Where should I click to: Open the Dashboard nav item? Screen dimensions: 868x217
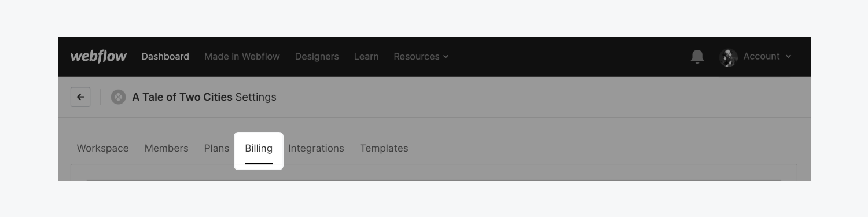(x=165, y=57)
